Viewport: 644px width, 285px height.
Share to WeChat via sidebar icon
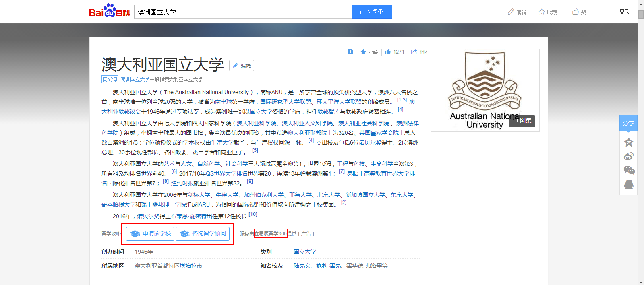pos(629,170)
